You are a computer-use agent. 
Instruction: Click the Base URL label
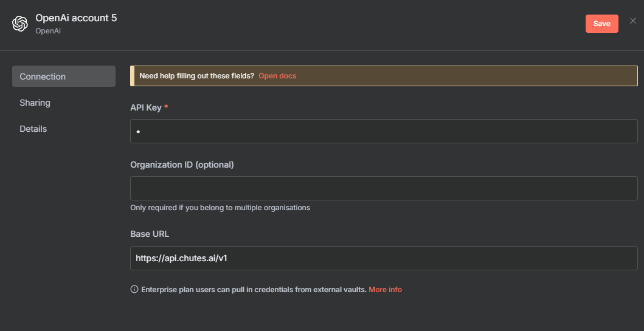151,234
